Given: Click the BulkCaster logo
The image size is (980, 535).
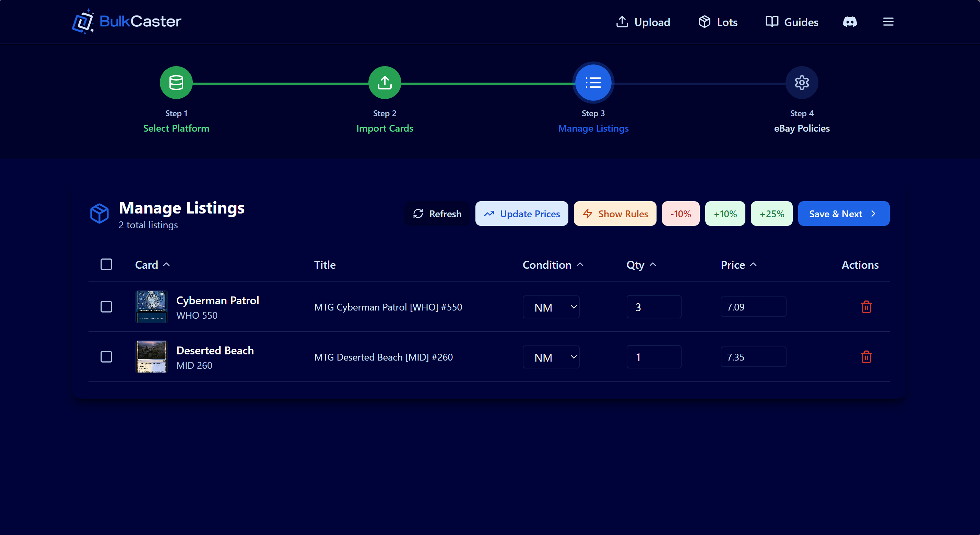Looking at the screenshot, I should click(126, 21).
